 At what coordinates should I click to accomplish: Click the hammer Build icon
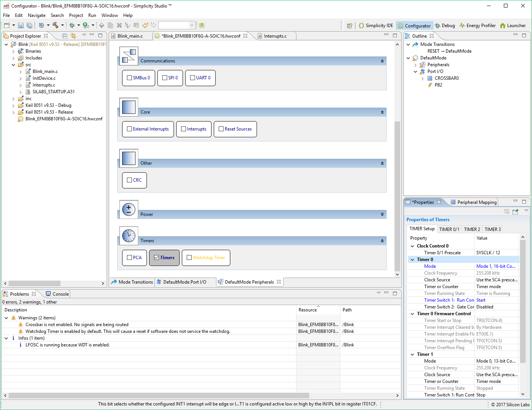point(56,26)
